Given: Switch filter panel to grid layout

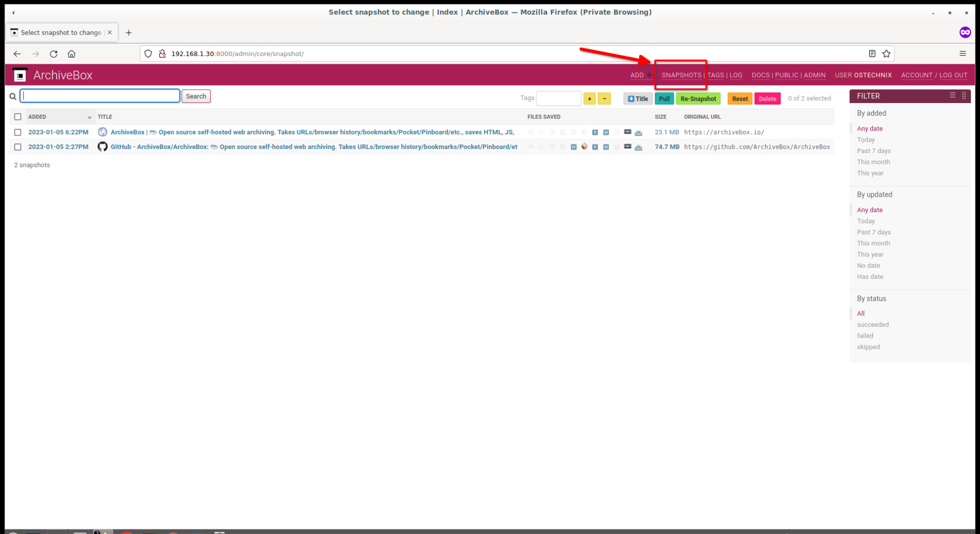Looking at the screenshot, I should click(x=964, y=96).
